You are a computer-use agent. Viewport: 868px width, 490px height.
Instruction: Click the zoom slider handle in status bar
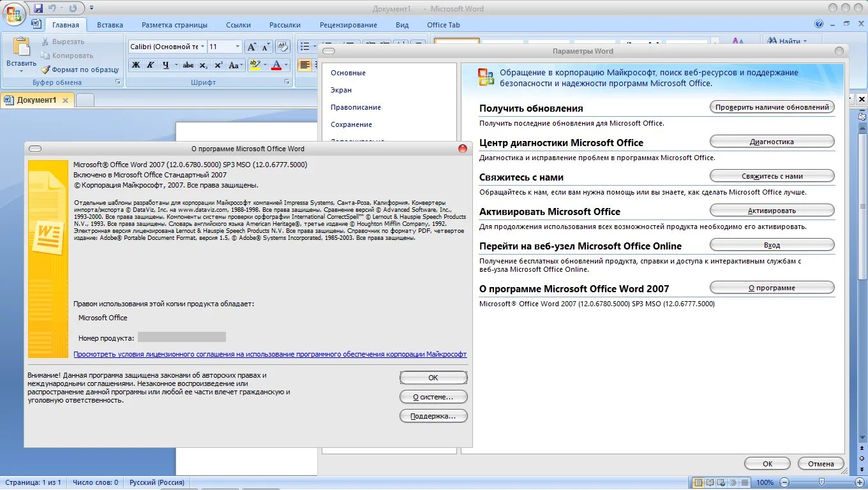coord(821,482)
